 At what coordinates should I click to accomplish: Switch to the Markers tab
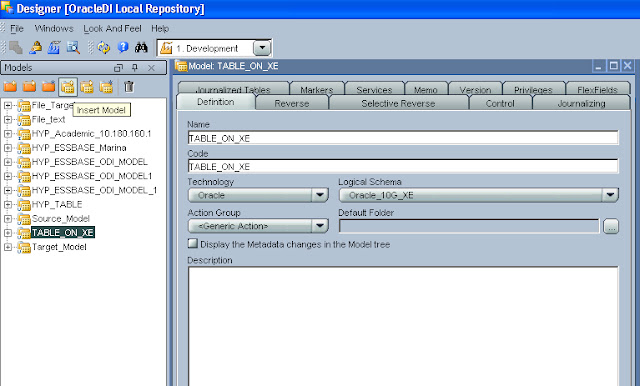point(317,89)
